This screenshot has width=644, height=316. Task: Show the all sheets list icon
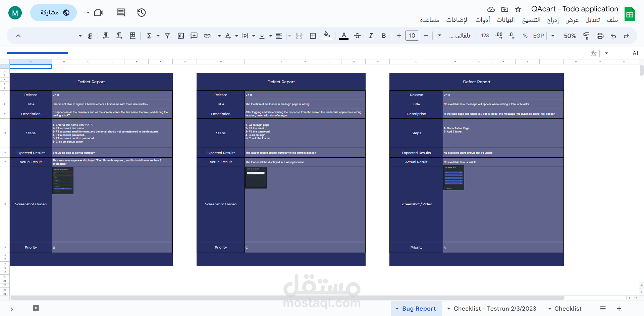point(603,308)
